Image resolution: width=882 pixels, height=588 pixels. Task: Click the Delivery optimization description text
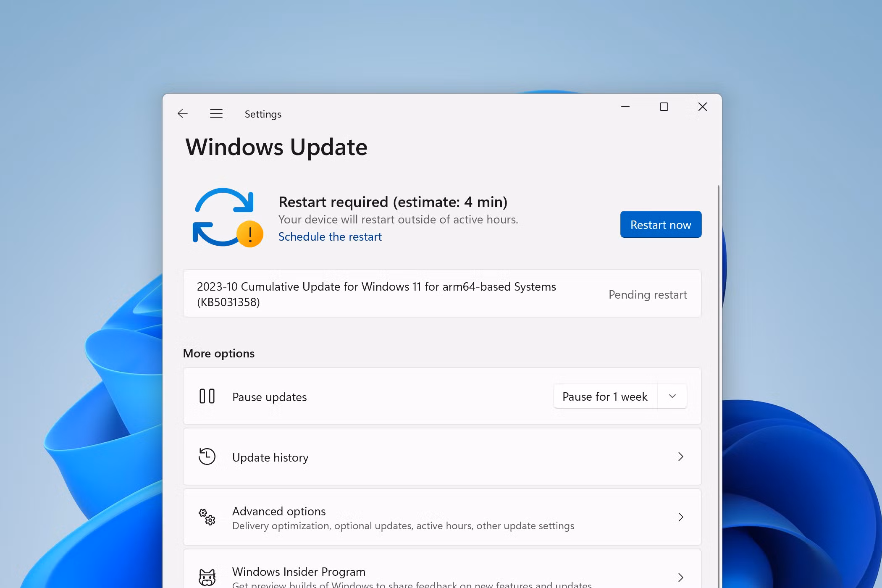tap(403, 526)
